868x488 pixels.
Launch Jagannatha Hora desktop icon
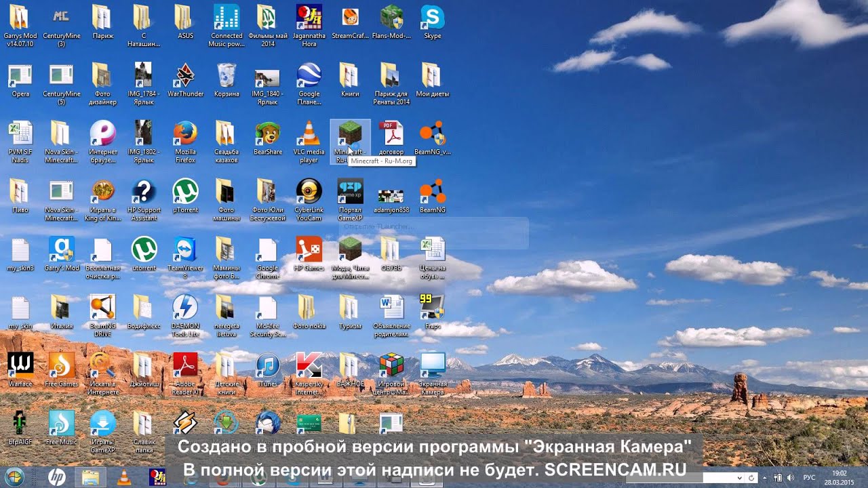(309, 26)
